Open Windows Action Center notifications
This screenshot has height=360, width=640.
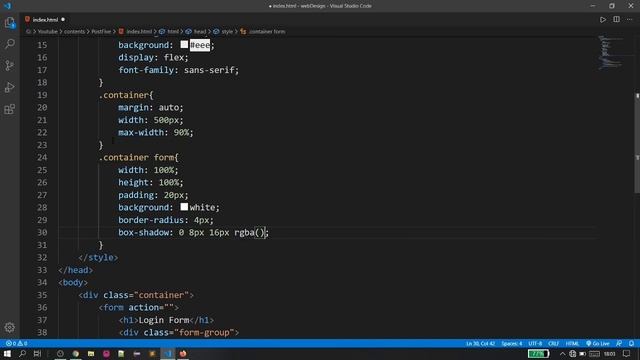627,354
